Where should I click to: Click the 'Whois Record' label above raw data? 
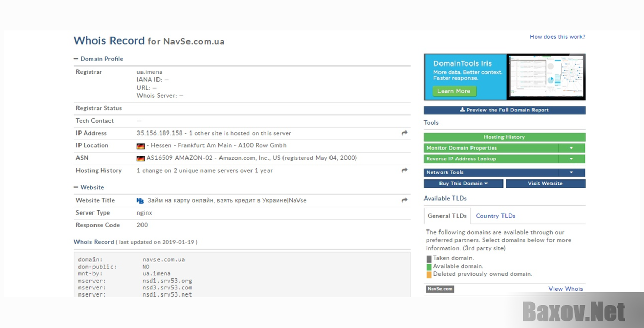tap(93, 242)
